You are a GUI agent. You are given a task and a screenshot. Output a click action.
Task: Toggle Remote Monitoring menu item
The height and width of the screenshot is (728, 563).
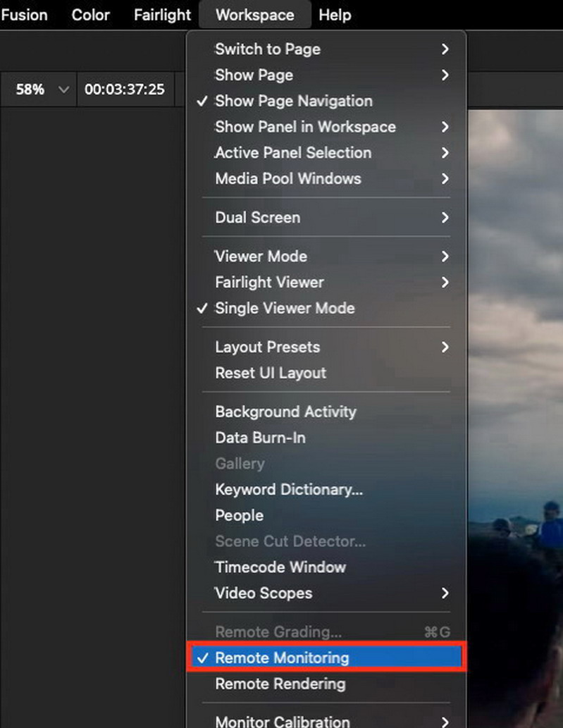tap(326, 658)
